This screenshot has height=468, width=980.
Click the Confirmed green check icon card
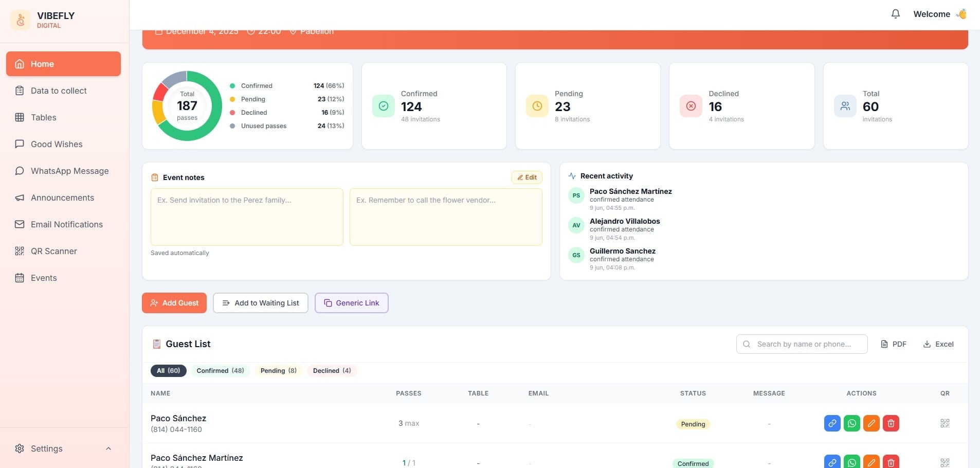383,106
